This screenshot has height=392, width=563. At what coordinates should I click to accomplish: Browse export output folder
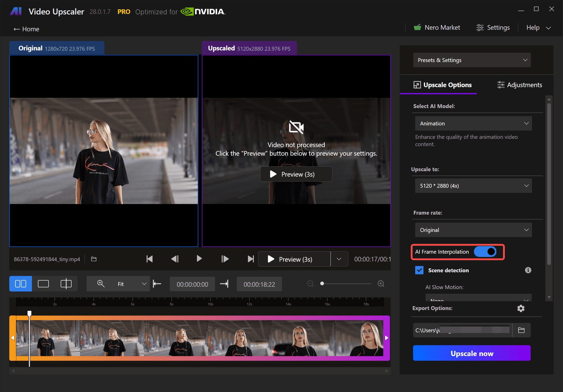[521, 330]
